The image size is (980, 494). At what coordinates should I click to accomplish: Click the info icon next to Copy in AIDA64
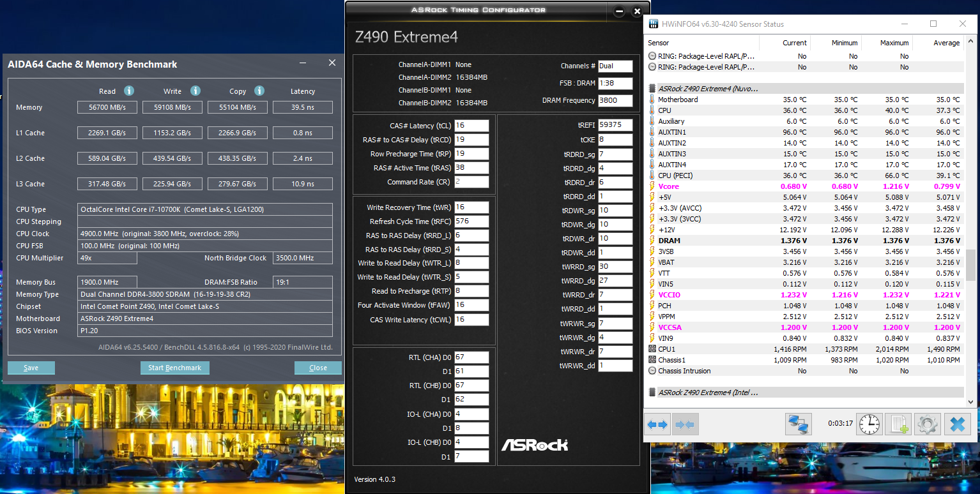pos(259,91)
